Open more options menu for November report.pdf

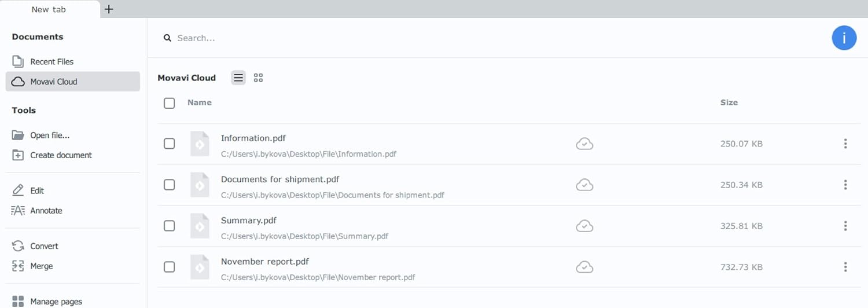[x=845, y=267]
